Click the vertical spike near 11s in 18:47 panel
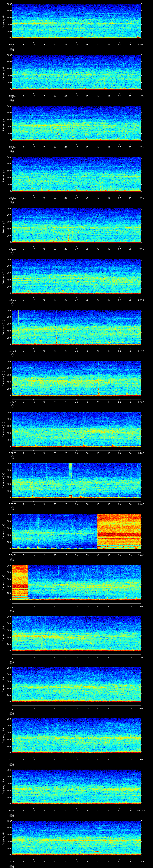The height and width of the screenshot is (868, 153). click(x=37, y=163)
